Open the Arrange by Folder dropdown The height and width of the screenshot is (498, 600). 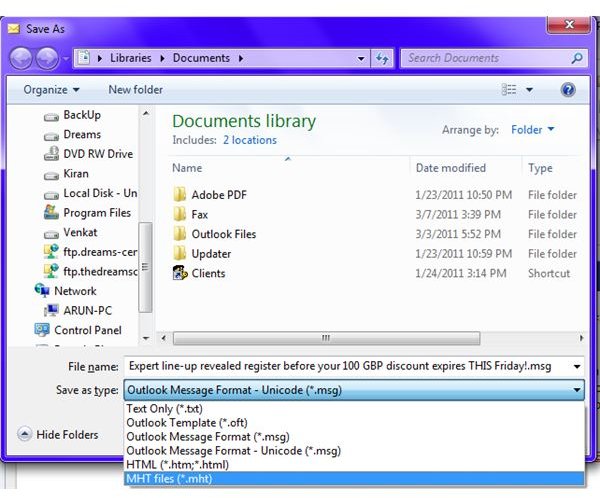(533, 130)
